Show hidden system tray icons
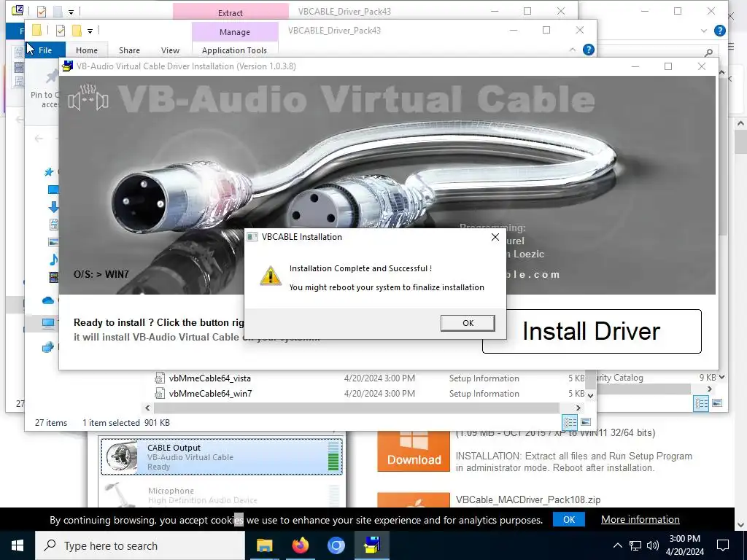This screenshot has height=560, width=747. (x=617, y=545)
